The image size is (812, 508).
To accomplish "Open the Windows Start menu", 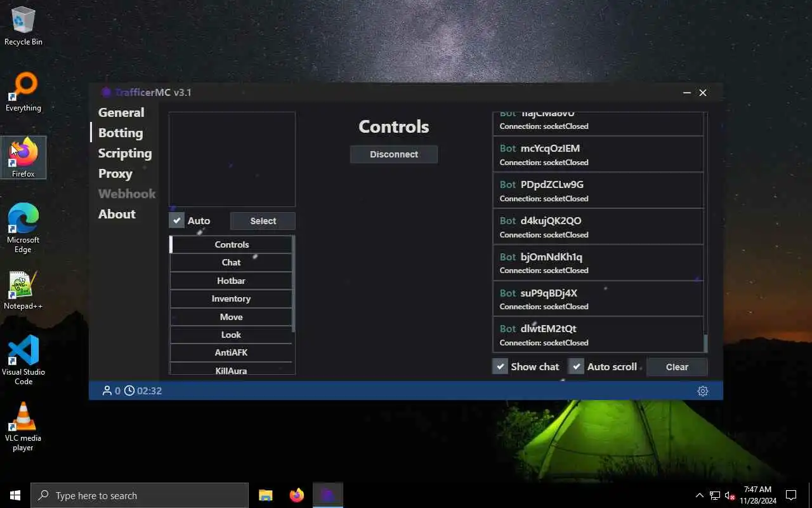I will click(15, 495).
